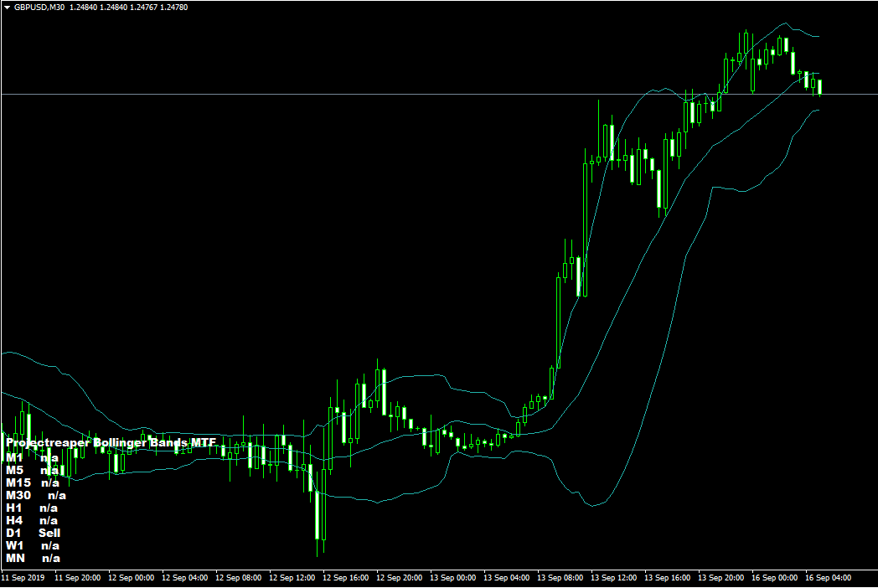Click the dropdown triangle beside GBPUSD,M30
878x588 pixels.
tap(7, 8)
